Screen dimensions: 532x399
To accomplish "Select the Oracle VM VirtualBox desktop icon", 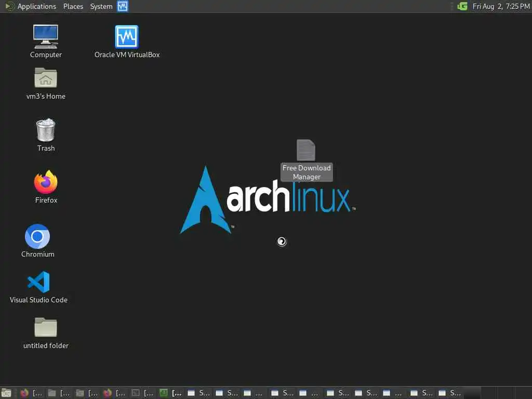I will pyautogui.click(x=127, y=42).
